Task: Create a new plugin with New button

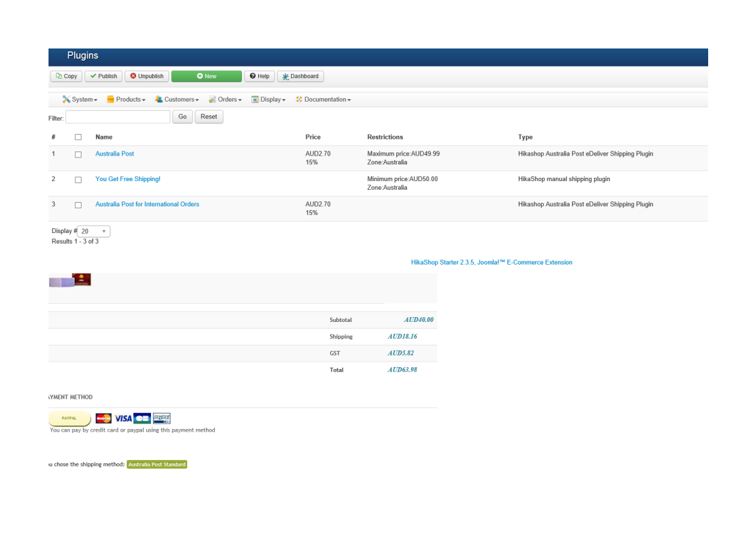Action: point(206,76)
